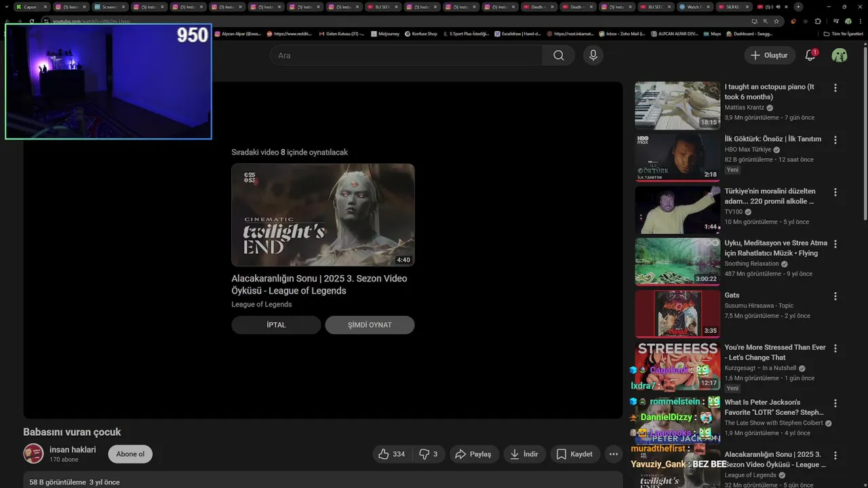The height and width of the screenshot is (488, 868).
Task: Open the Maps bookmark
Action: (x=713, y=33)
